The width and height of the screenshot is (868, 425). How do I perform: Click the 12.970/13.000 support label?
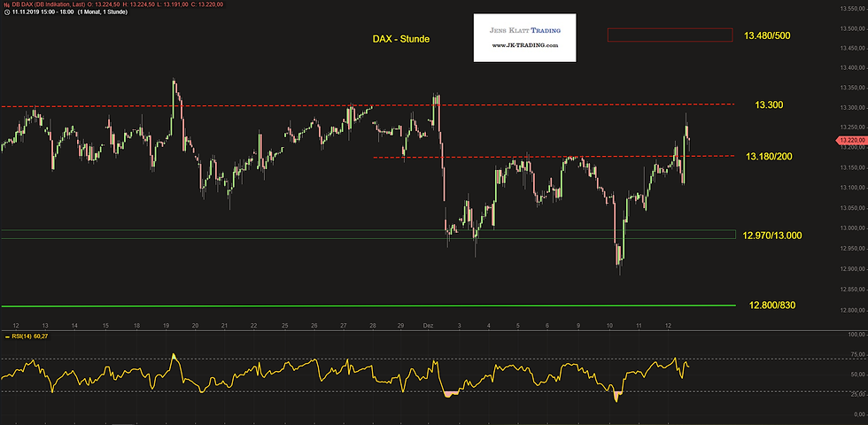coord(772,236)
